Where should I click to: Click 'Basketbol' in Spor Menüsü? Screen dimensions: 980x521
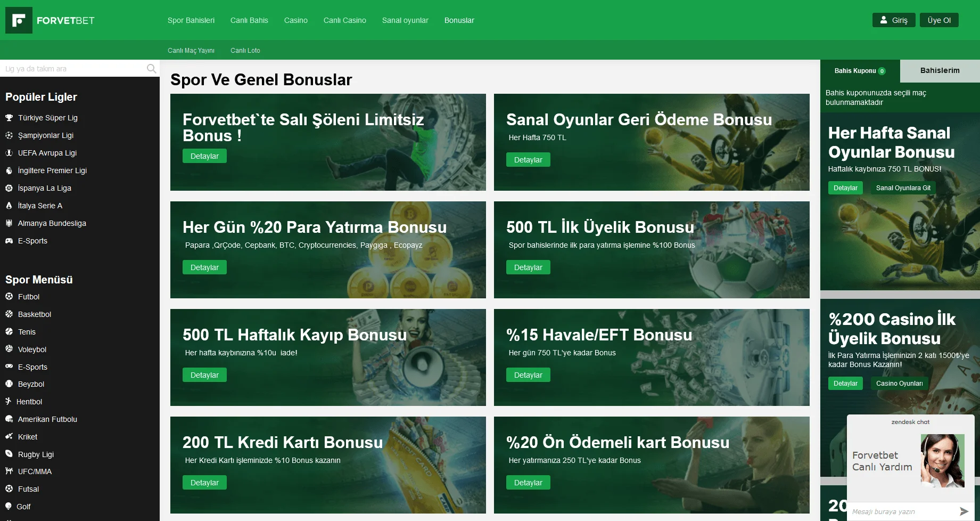pyautogui.click(x=35, y=314)
